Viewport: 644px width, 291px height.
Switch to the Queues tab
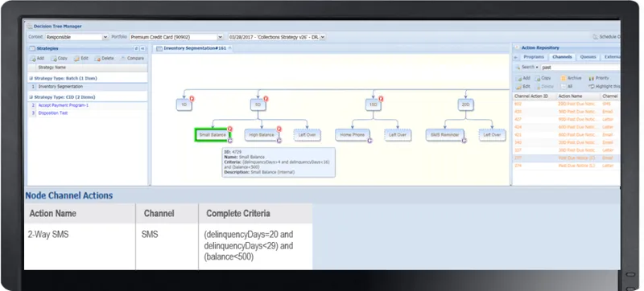click(588, 57)
